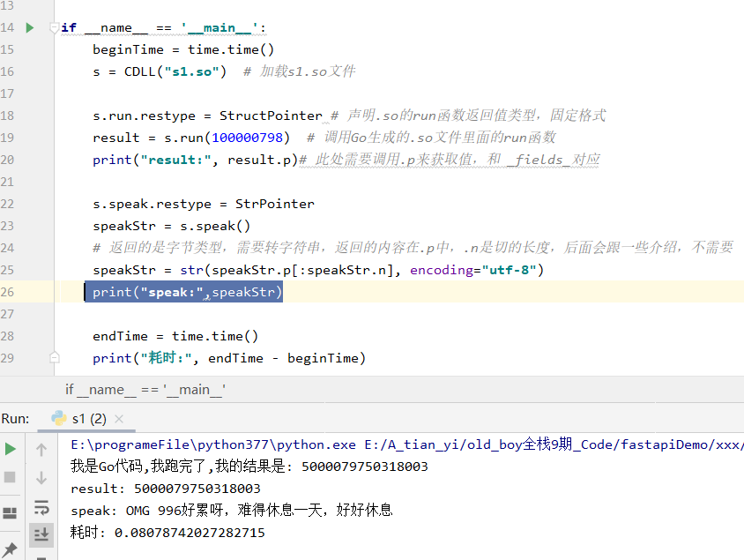Pin the Run tab with the pin icon
Image resolution: width=744 pixels, height=560 pixels.
tap(10, 550)
